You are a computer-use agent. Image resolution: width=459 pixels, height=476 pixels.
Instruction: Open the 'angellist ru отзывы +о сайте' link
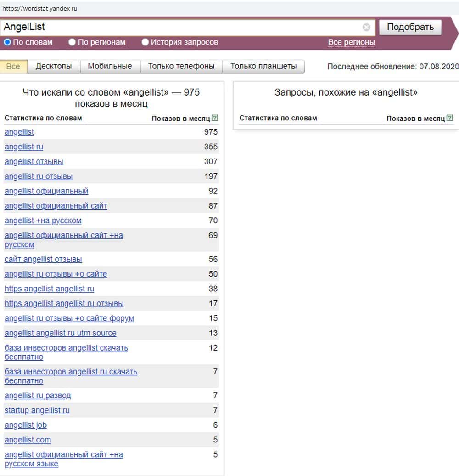coord(56,274)
